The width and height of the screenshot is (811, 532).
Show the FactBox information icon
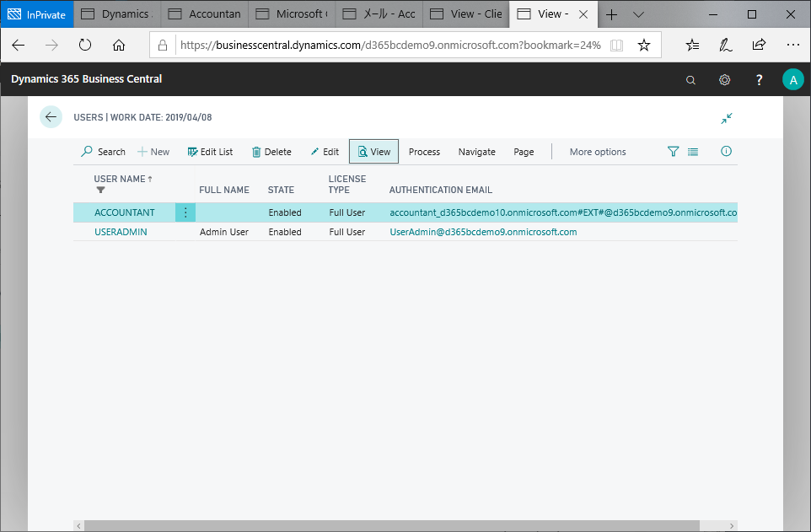pyautogui.click(x=726, y=151)
